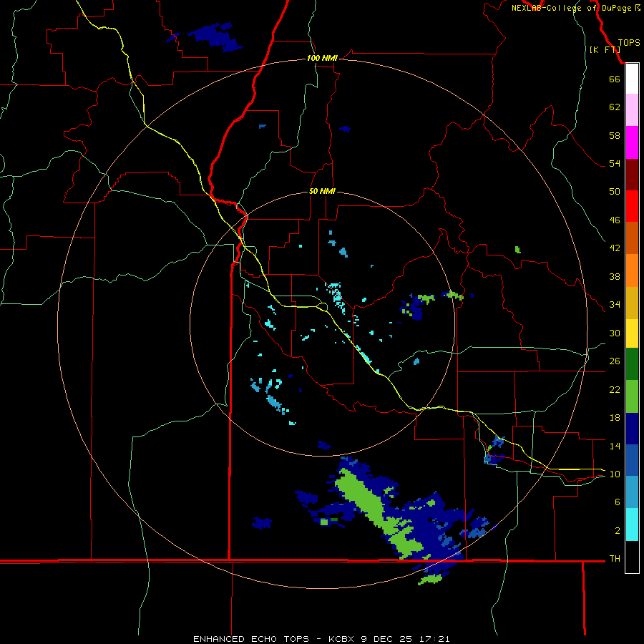The image size is (644, 644).
Task: Select the black TH threshold swatch
Action: pyautogui.click(x=632, y=557)
